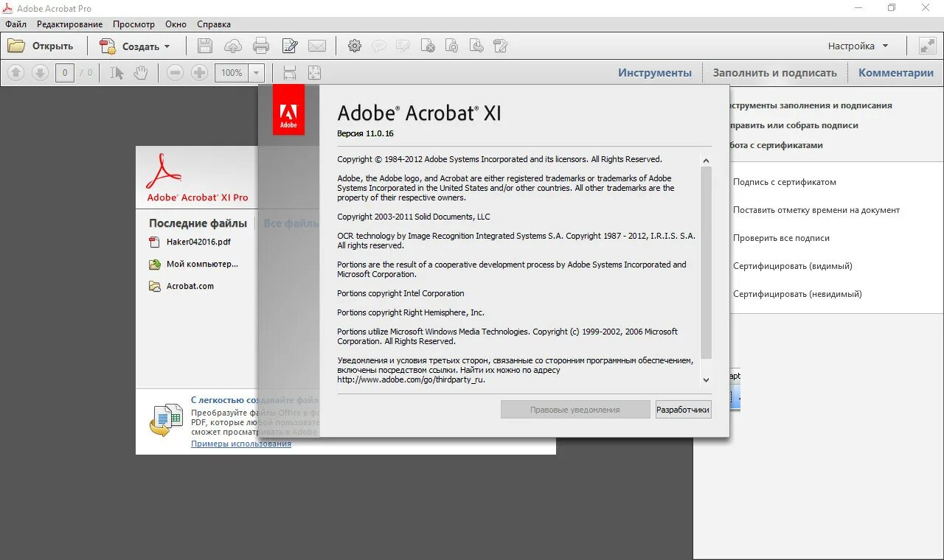Click the Правовые уведомления button
Screen dimensions: 944x560
(575, 410)
